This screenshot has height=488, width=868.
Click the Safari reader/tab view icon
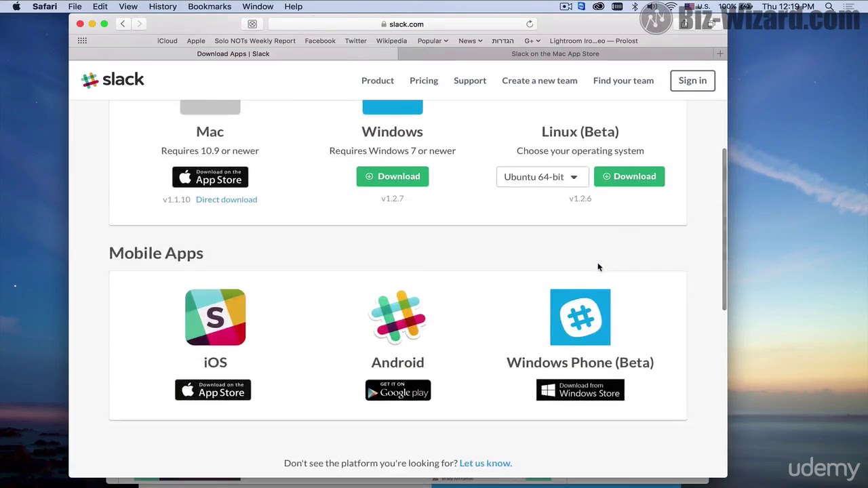coord(252,24)
